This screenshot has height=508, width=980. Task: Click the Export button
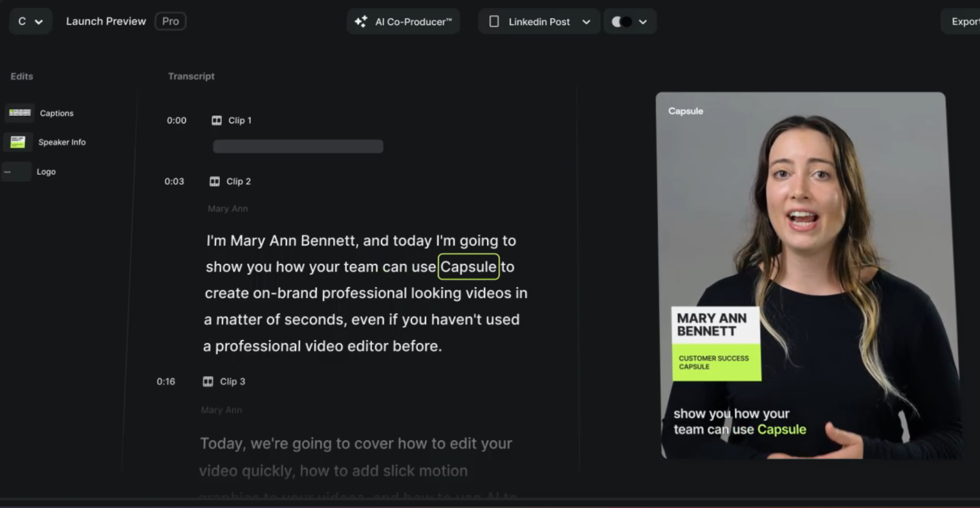point(968,21)
